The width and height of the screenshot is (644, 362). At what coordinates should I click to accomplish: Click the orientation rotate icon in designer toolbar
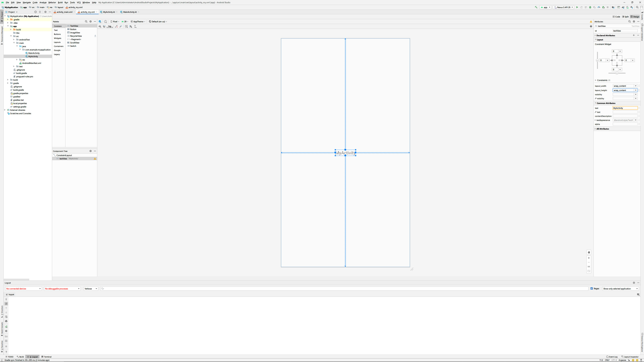coord(105,21)
